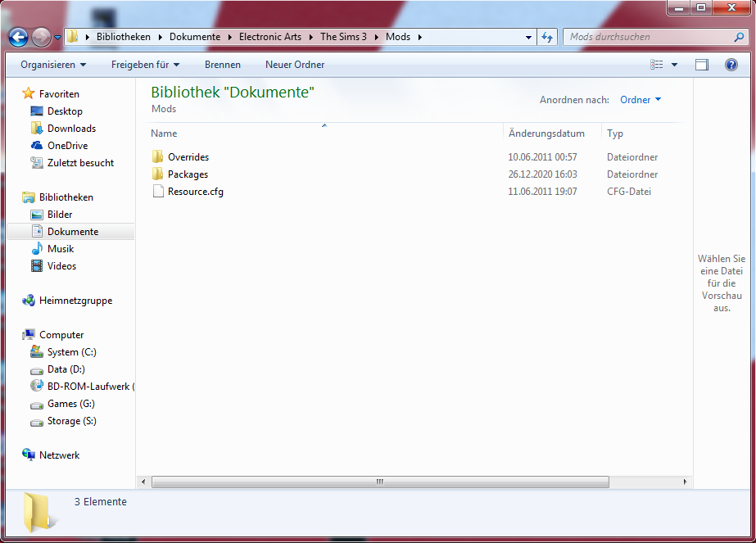Click the scrollbar right arrow

[x=685, y=482]
